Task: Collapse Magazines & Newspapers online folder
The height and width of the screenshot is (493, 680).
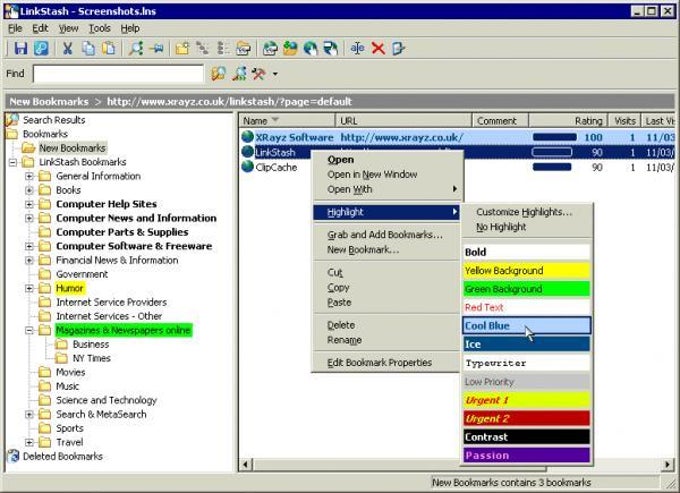Action: coord(29,330)
